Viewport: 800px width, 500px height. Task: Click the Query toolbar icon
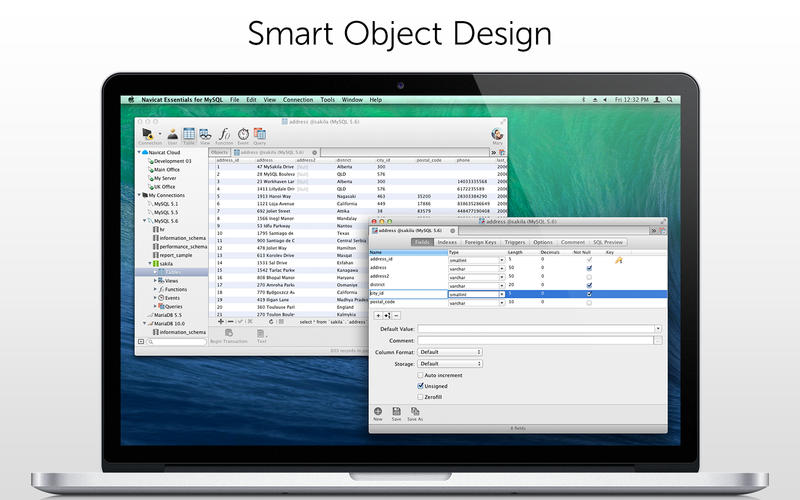[x=260, y=133]
